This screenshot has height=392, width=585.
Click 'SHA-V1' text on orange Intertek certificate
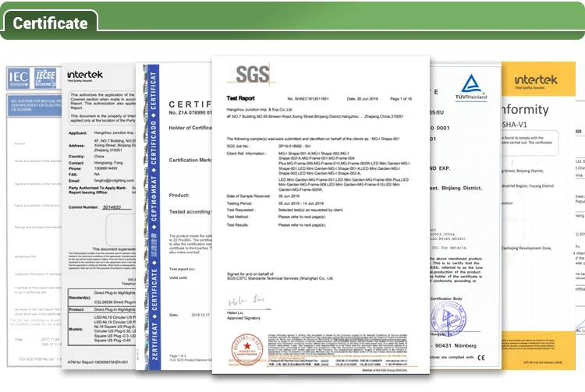click(515, 125)
